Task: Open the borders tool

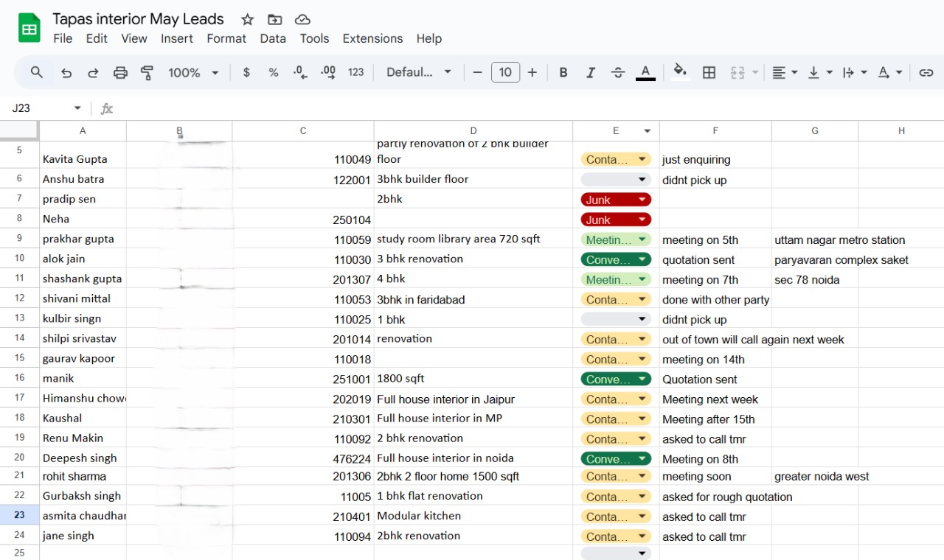Action: pos(709,72)
